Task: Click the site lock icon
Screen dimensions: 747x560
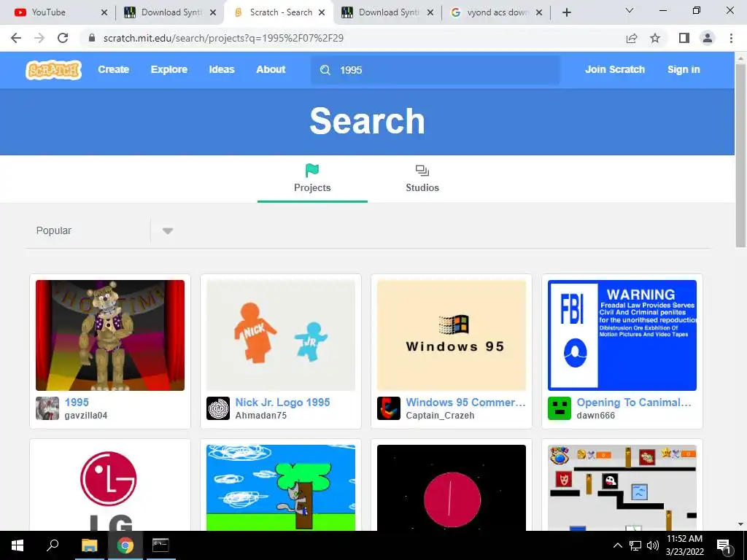Action: click(92, 38)
